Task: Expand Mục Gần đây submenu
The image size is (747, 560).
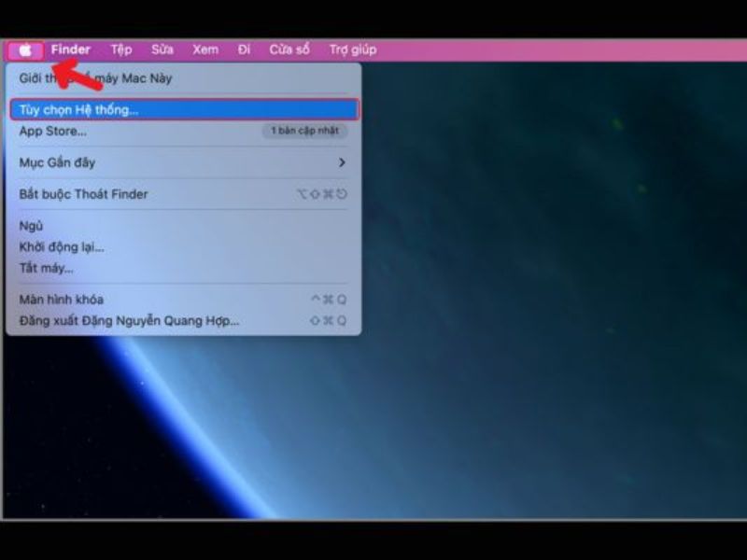Action: [x=183, y=162]
